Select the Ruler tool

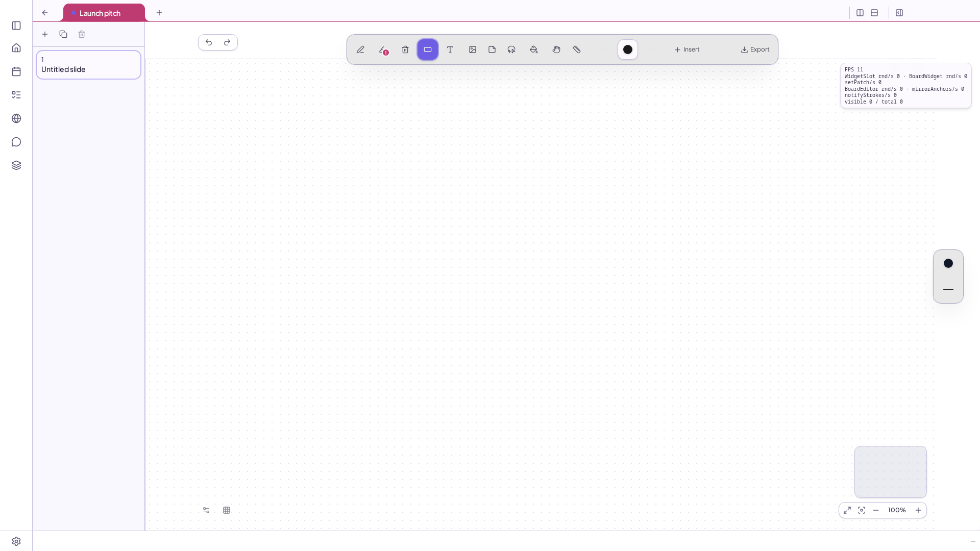[x=577, y=49]
